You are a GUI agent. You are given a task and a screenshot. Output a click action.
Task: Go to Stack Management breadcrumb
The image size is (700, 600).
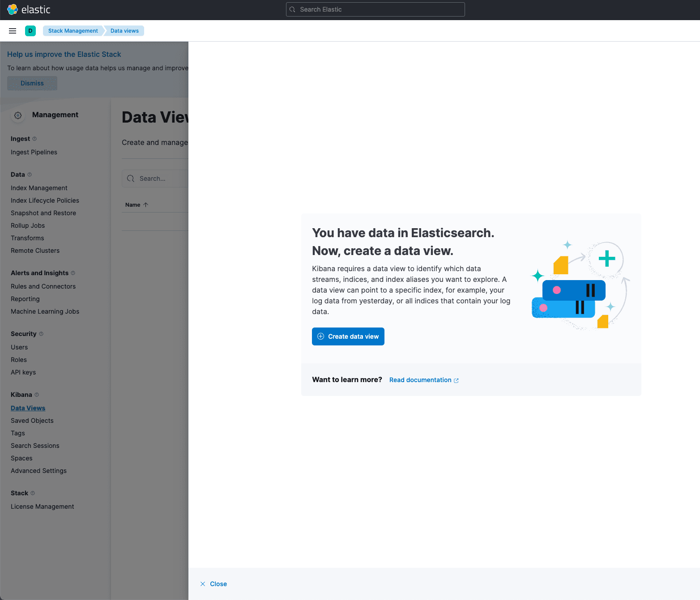[73, 31]
